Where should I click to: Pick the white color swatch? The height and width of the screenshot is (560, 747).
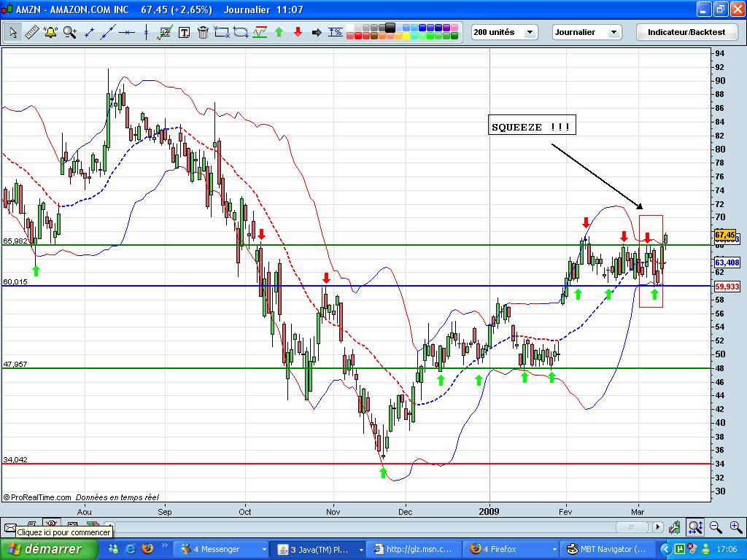pos(350,27)
